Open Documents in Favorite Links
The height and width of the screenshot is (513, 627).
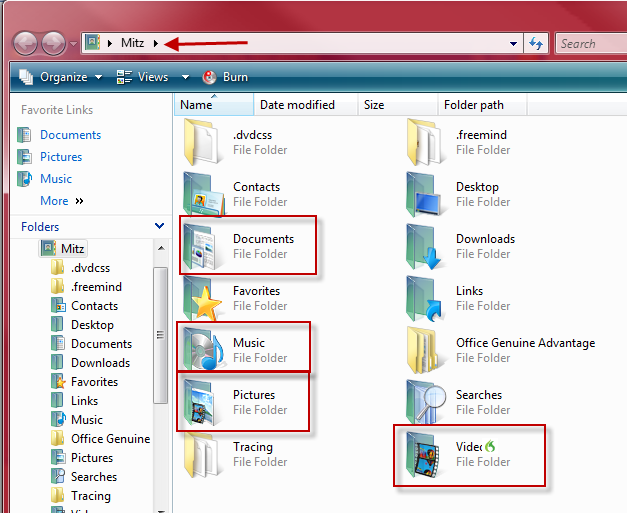[70, 135]
